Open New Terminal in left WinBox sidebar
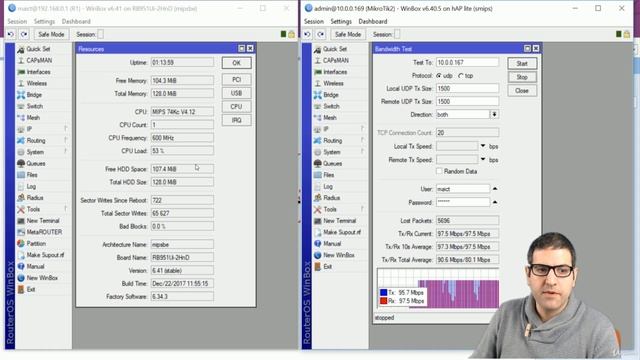This screenshot has width=640, height=360. pos(42,220)
